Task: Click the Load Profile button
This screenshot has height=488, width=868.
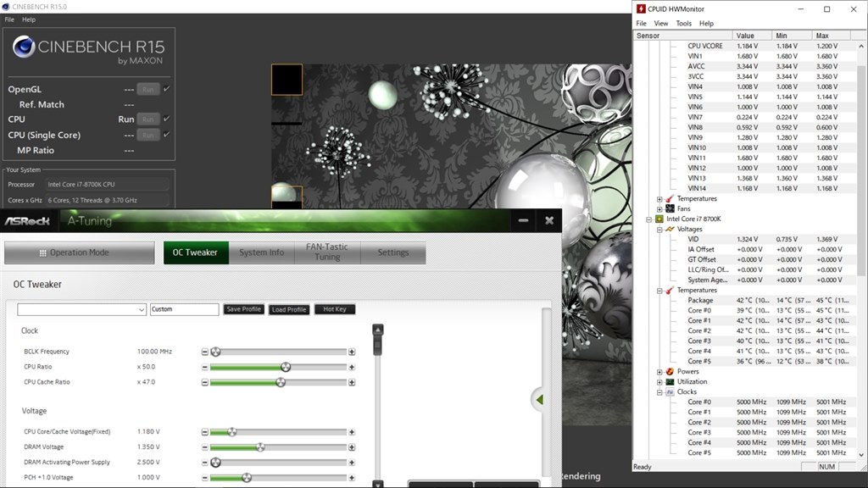Action: (289, 309)
